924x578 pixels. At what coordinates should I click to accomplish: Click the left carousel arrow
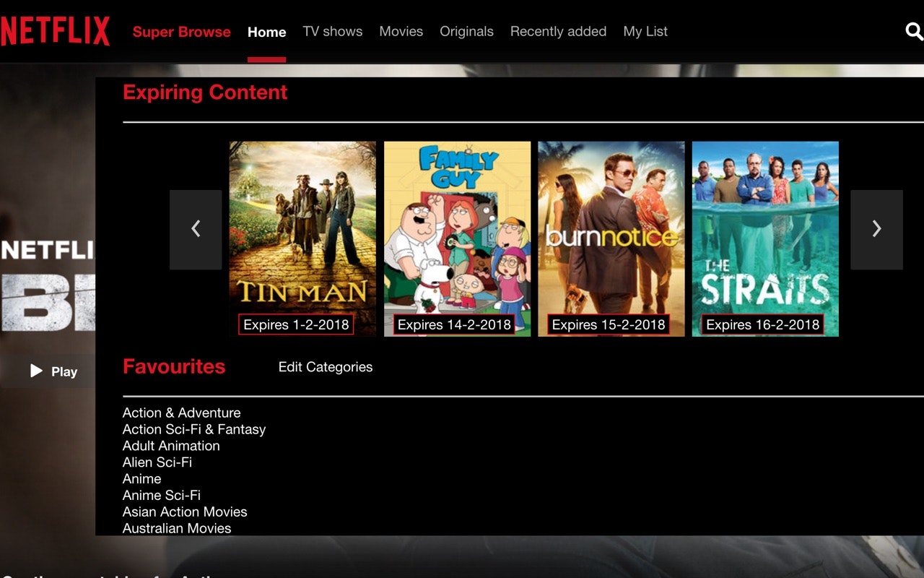tap(196, 229)
